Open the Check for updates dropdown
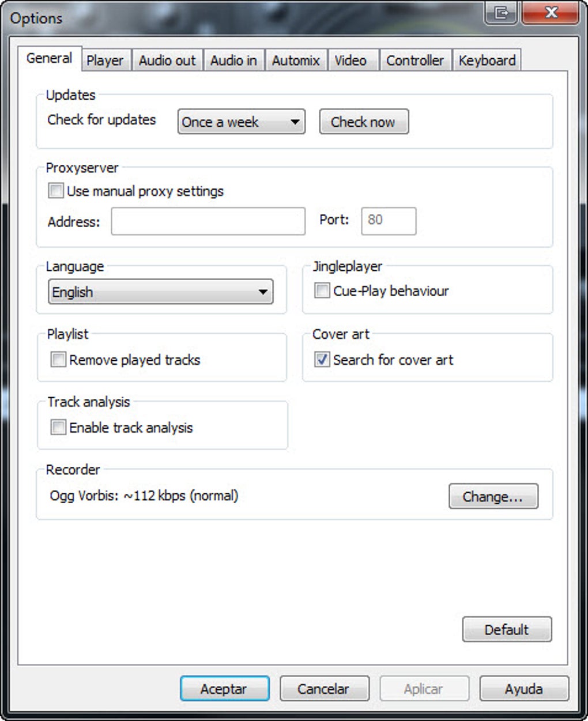Viewport: 588px width, 721px height. [241, 122]
